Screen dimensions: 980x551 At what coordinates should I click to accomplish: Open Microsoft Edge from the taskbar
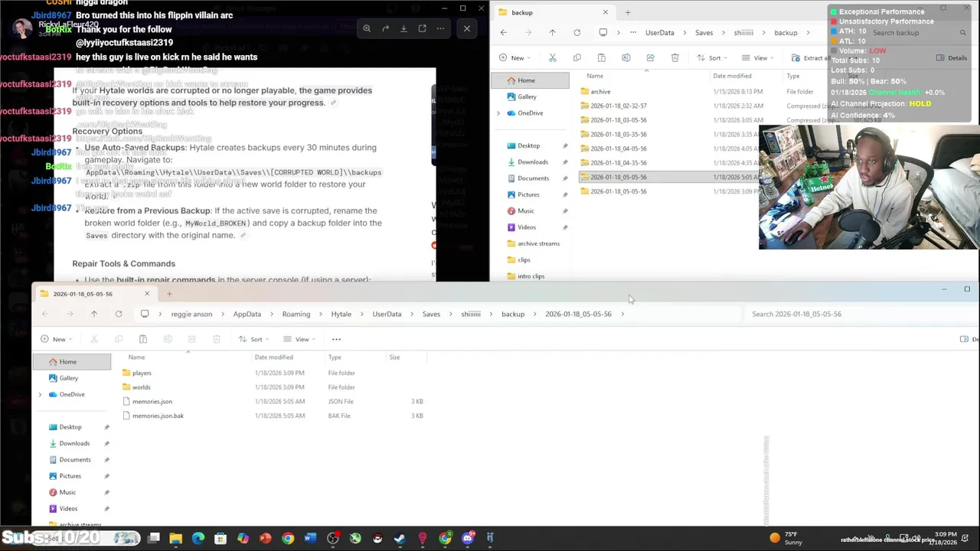click(198, 539)
